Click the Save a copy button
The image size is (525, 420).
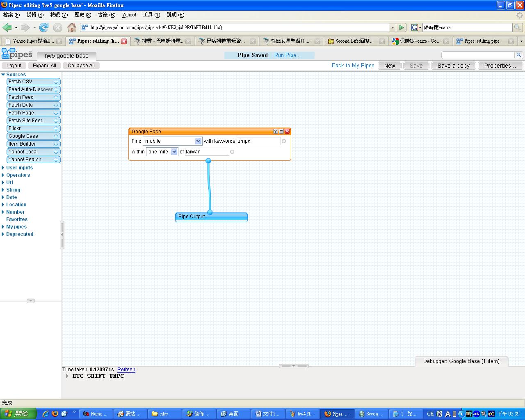coord(454,66)
